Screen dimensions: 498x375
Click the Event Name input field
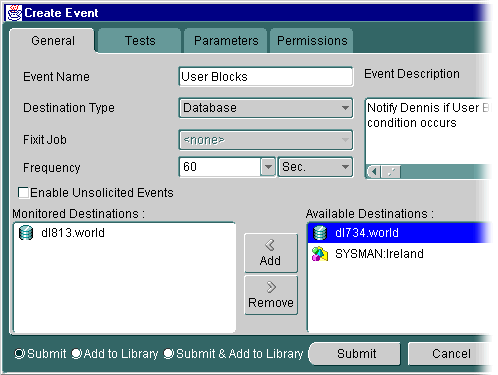(266, 77)
